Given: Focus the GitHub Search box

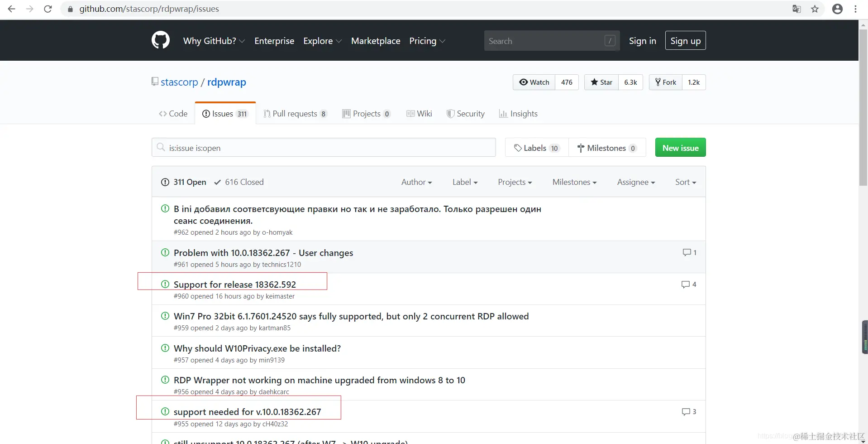Looking at the screenshot, I should coord(552,41).
